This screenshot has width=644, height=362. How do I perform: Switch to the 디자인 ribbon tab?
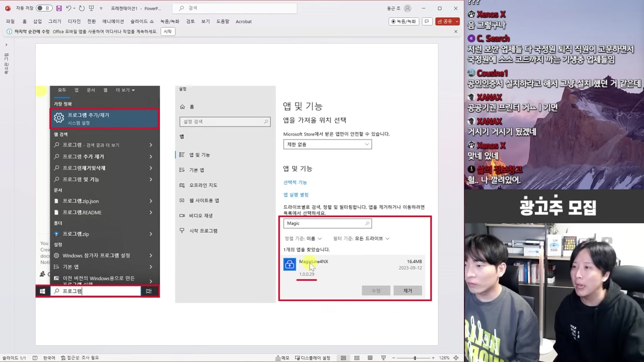tap(74, 22)
